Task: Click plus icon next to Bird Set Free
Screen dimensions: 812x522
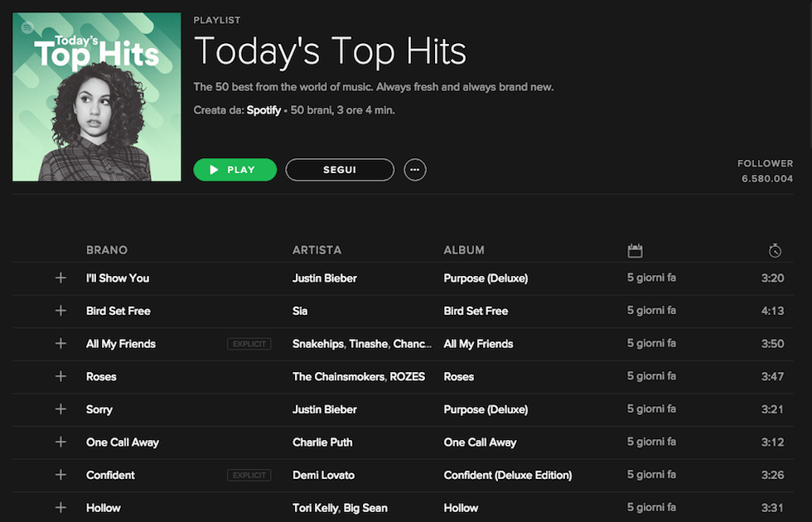Action: (x=60, y=311)
